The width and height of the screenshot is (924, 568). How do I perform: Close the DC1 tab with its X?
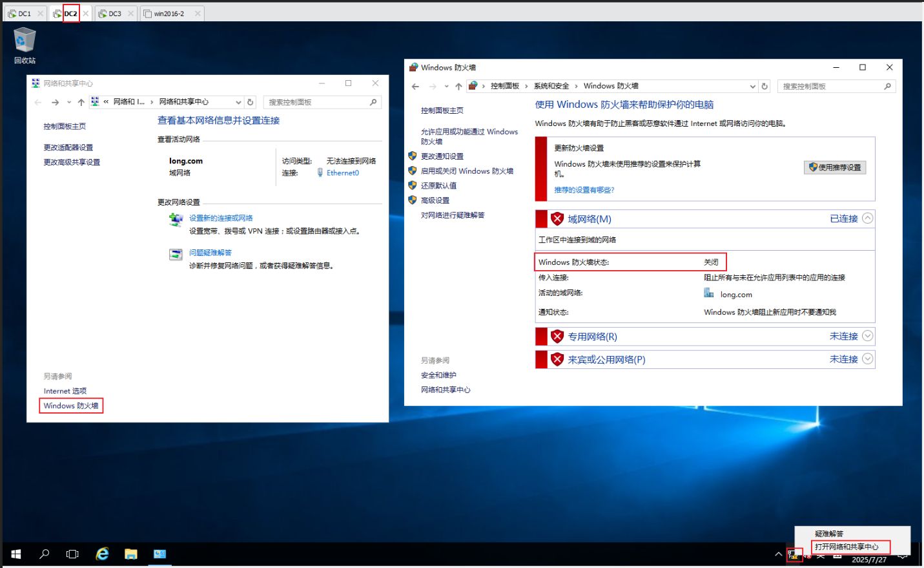41,14
